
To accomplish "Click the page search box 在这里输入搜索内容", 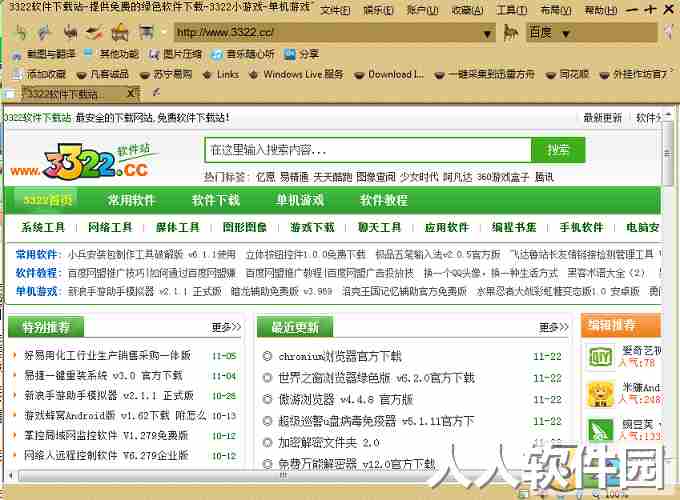I will click(368, 150).
